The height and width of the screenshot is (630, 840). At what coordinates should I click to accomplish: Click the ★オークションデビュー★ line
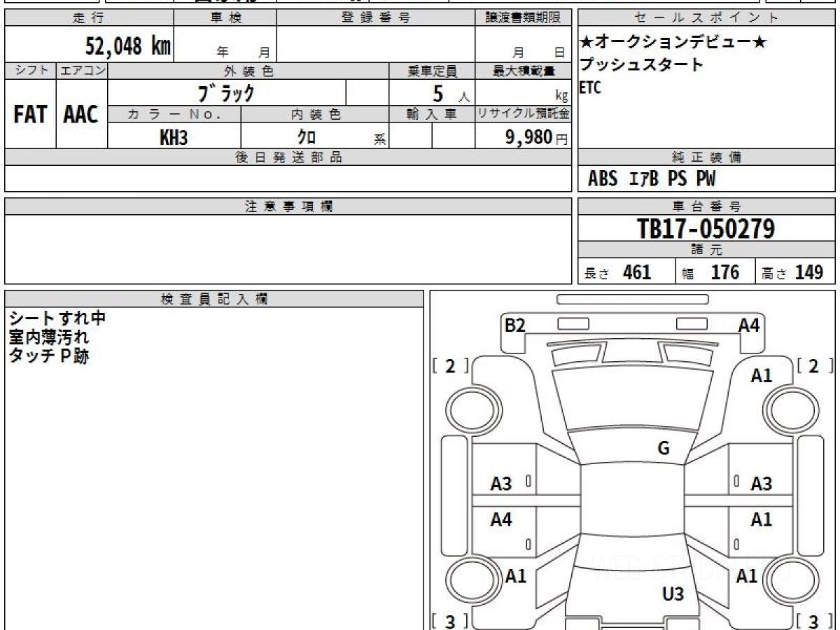click(x=672, y=43)
